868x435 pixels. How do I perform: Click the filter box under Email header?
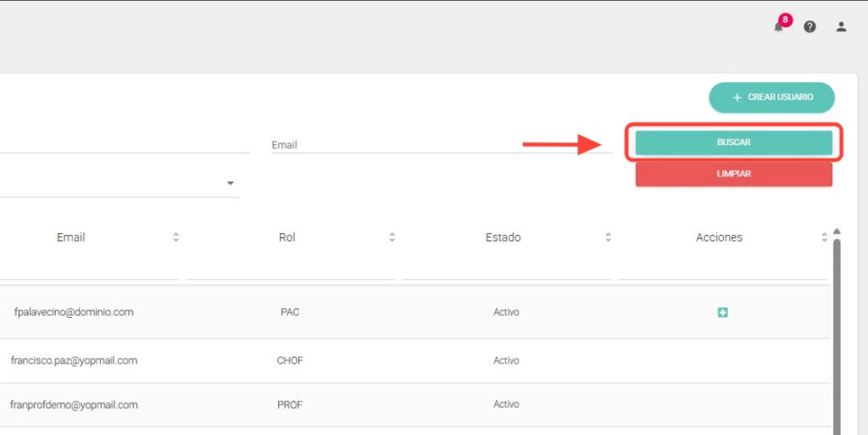[89, 269]
